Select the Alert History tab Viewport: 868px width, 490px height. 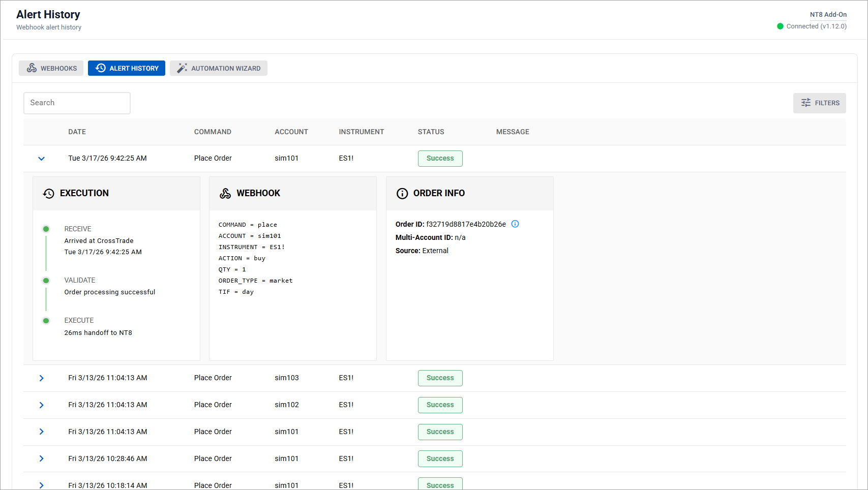pos(127,68)
